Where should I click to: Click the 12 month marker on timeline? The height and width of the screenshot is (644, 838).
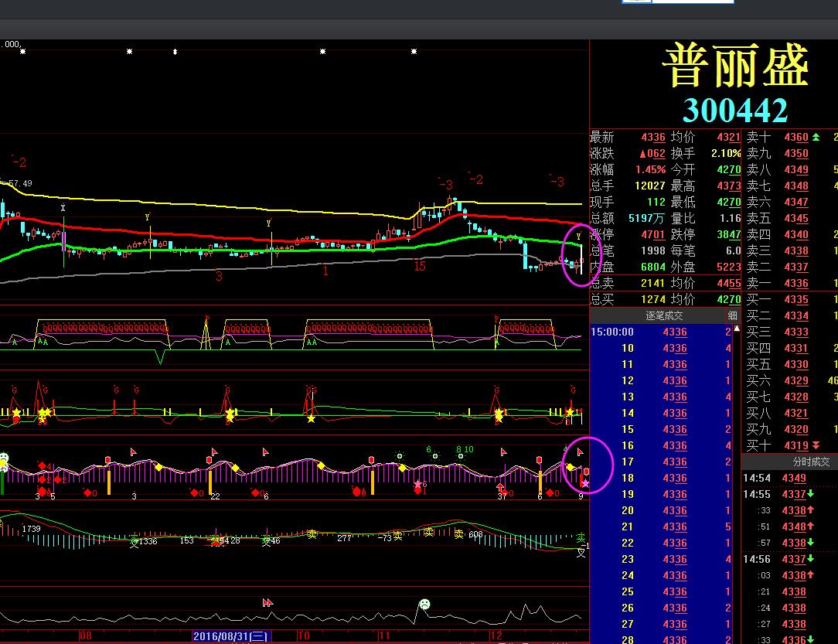(496, 636)
